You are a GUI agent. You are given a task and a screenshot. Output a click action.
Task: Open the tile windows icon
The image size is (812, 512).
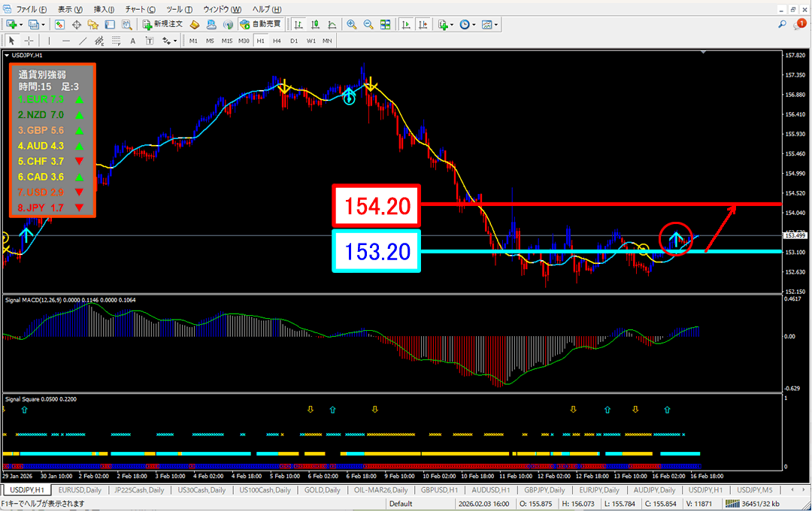tap(386, 24)
